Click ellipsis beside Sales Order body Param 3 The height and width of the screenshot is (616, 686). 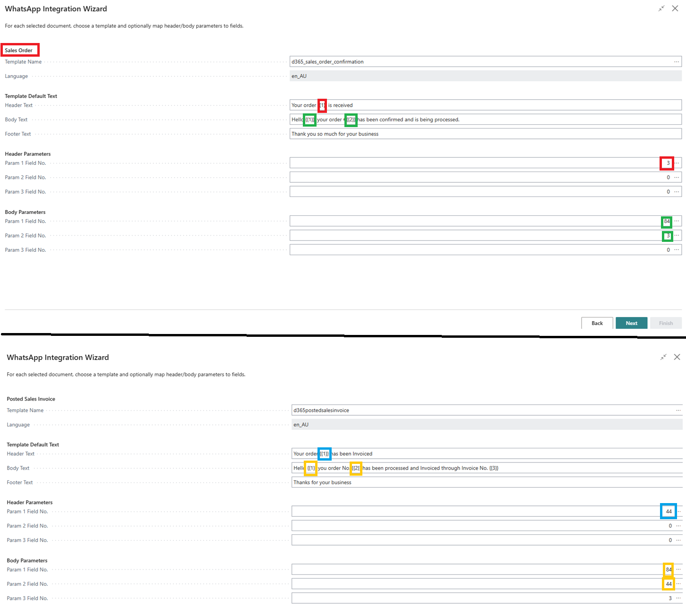677,250
